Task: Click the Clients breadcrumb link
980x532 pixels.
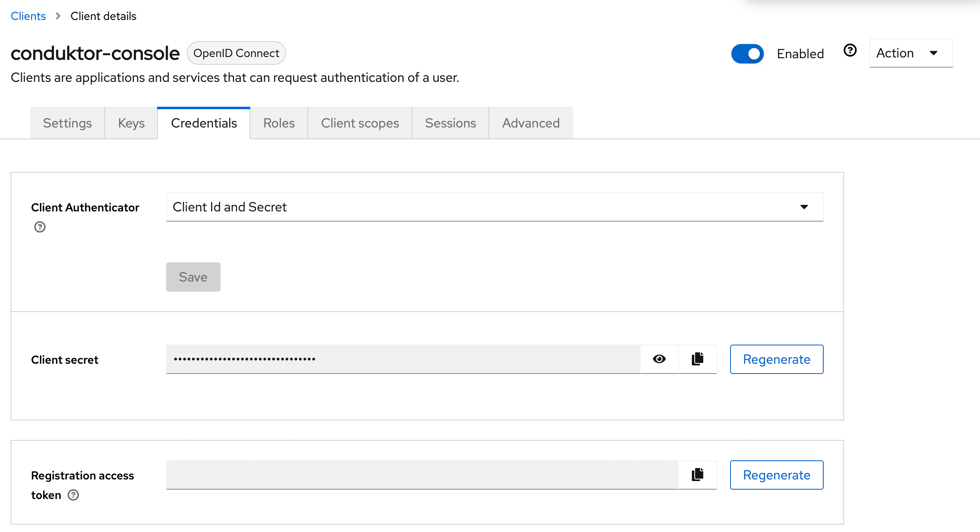Action: 28,16
